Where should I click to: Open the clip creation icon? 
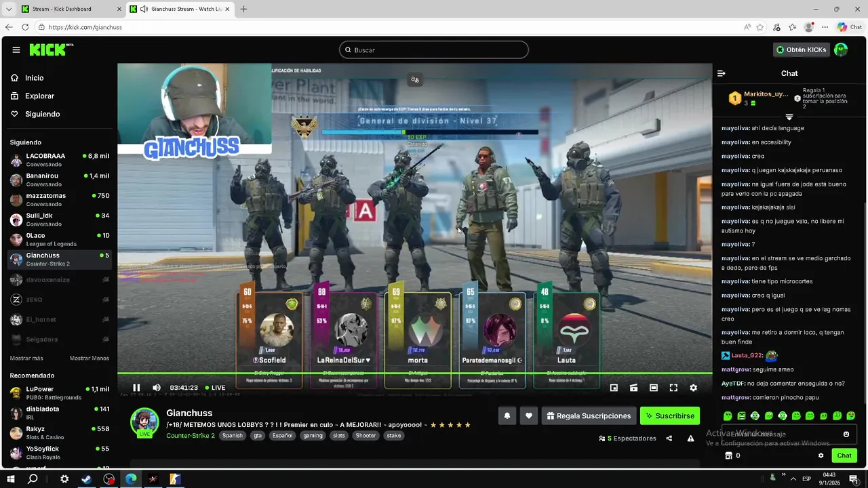[633, 388]
